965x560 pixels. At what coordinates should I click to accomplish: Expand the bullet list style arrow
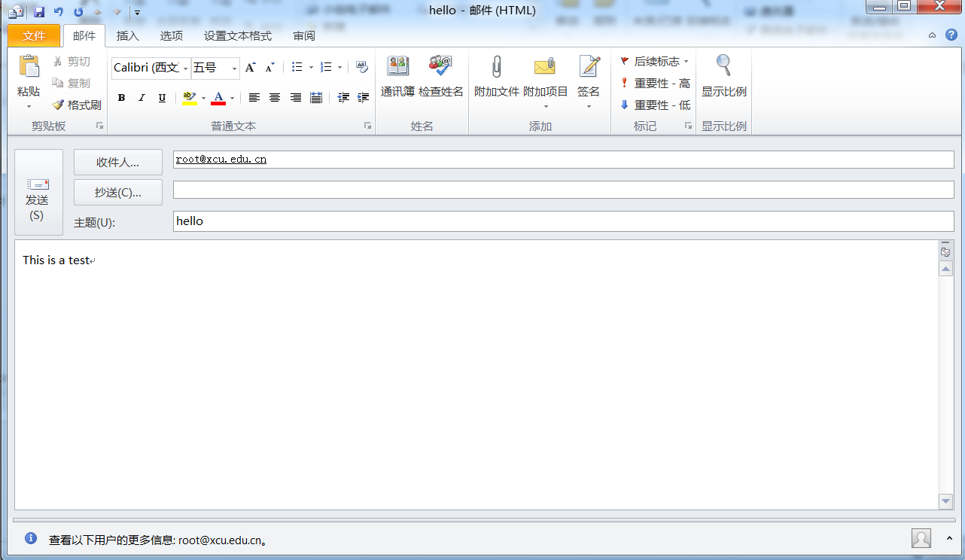tap(312, 68)
